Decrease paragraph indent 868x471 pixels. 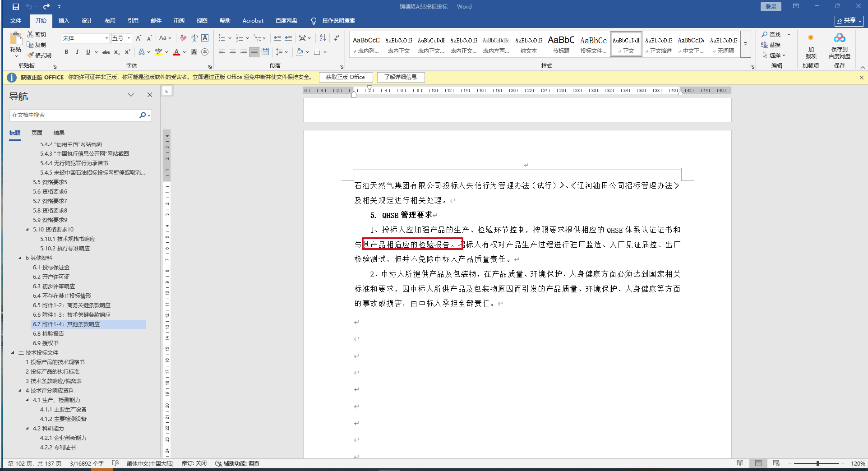[x=277, y=38]
